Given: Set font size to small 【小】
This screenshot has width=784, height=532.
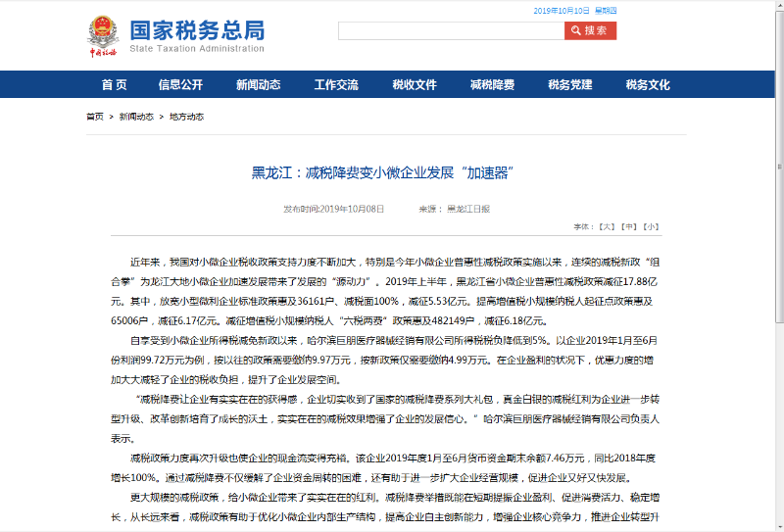Looking at the screenshot, I should point(651,226).
